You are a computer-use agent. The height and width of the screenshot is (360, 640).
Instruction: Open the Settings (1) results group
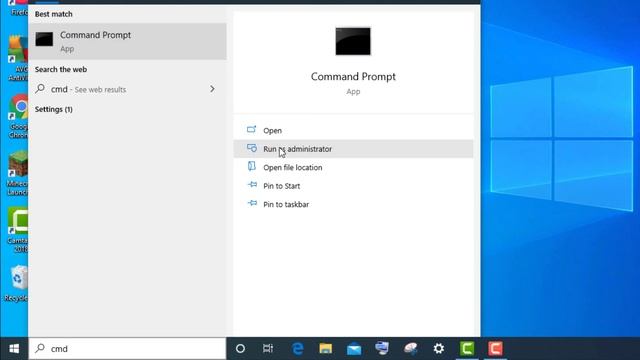click(53, 109)
